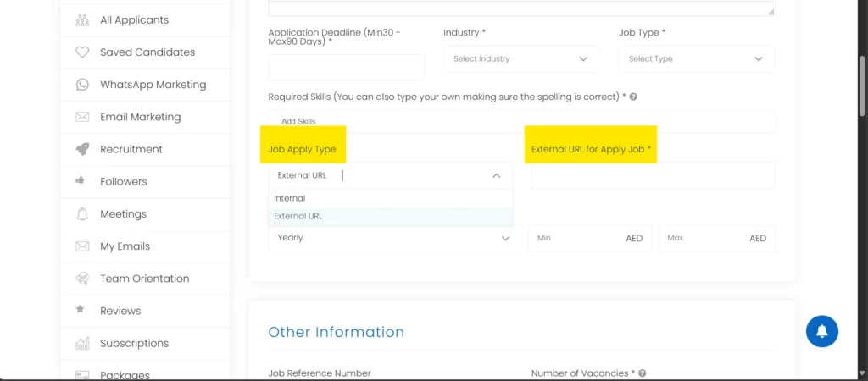Choose External URL option in list
Viewport: 868px width, 381px height.
tap(390, 216)
